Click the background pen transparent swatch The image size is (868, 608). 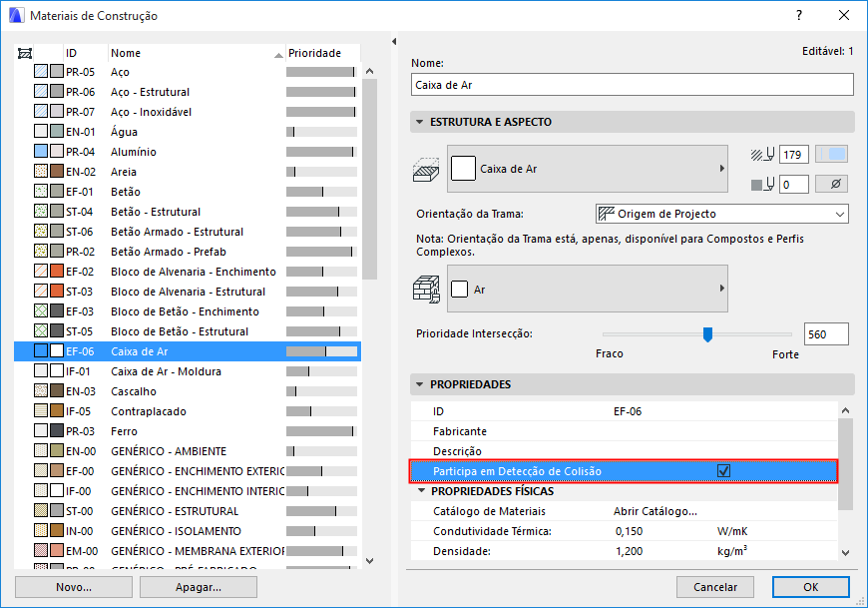pos(831,184)
